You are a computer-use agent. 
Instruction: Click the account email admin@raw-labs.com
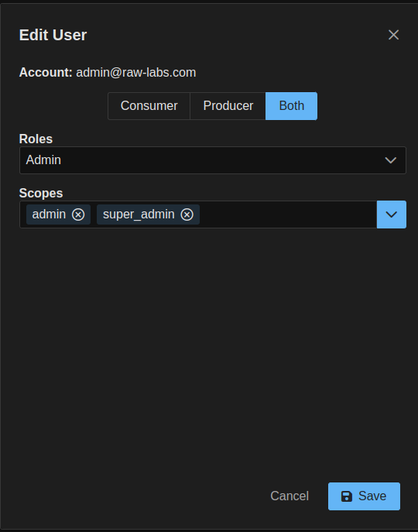(x=136, y=73)
